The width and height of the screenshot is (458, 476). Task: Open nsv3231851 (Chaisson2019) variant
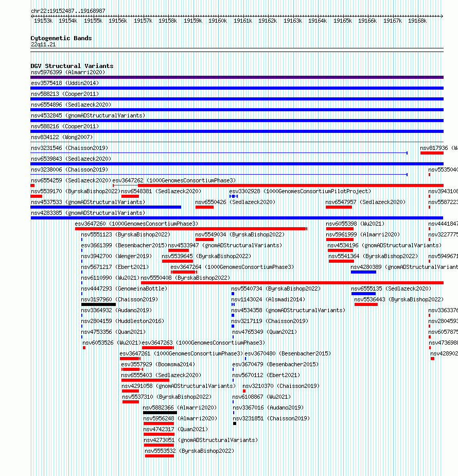pyautogui.click(x=271, y=419)
